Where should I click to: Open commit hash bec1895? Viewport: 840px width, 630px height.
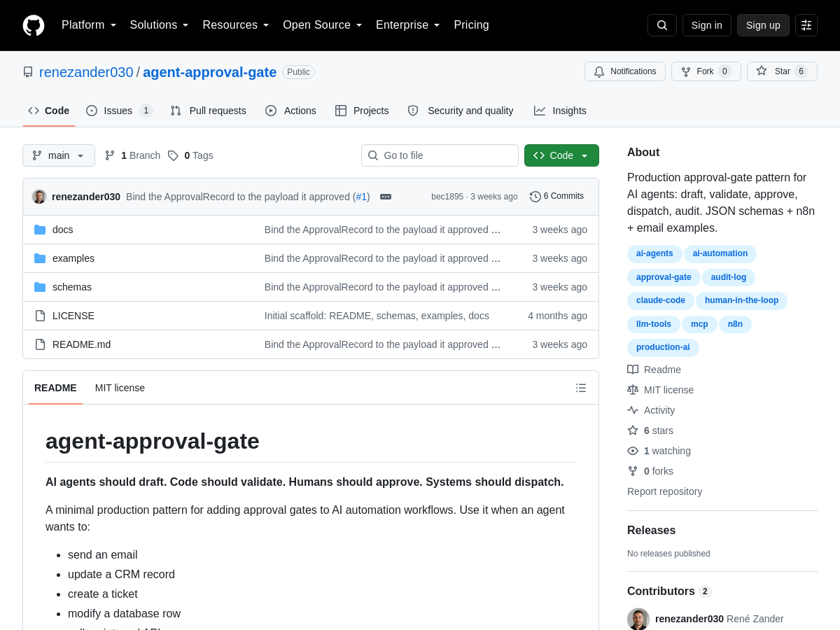[x=447, y=197]
